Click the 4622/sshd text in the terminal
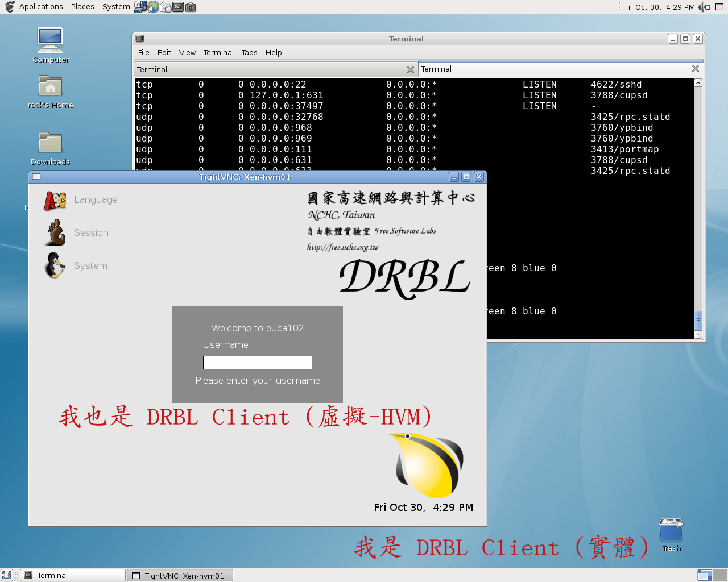This screenshot has width=728, height=582. (616, 85)
